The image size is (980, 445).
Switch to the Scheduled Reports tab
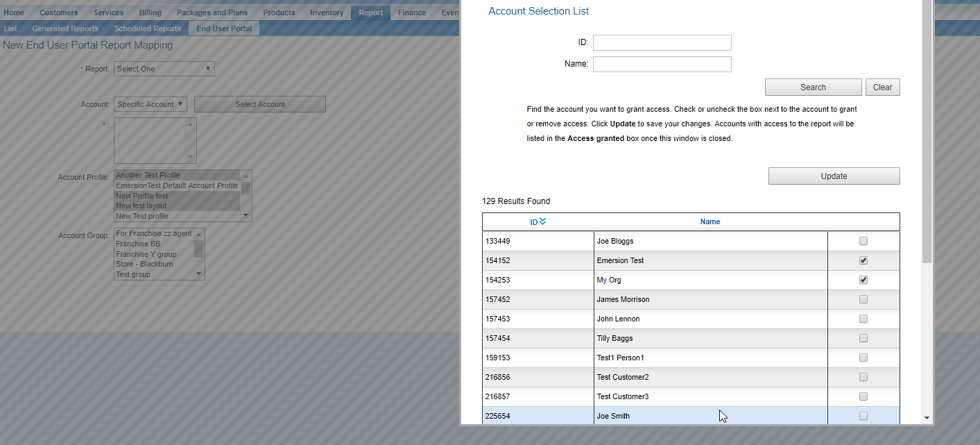147,28
